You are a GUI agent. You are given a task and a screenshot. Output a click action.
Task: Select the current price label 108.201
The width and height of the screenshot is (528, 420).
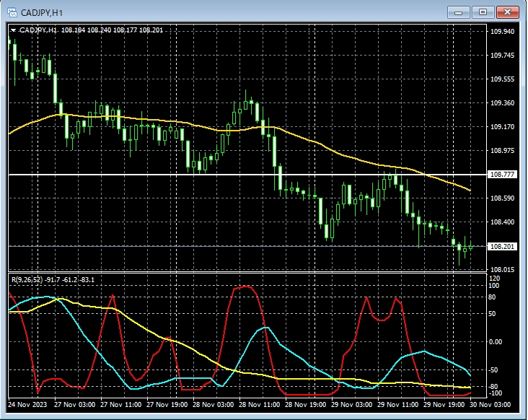[501, 247]
